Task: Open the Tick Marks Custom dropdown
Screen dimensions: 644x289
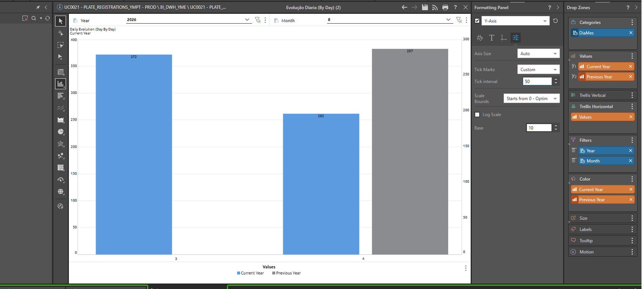Action: (538, 70)
